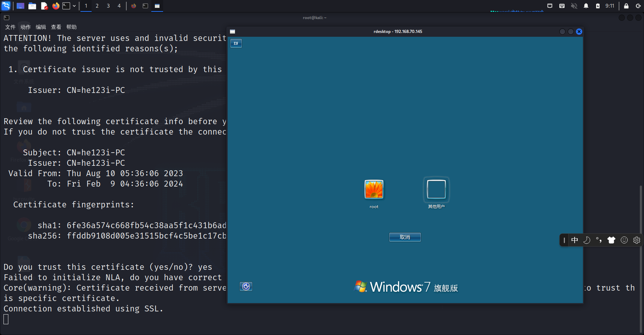Click the clock showing 9:11 in the panel
This screenshot has height=335, width=644.
(610, 6)
